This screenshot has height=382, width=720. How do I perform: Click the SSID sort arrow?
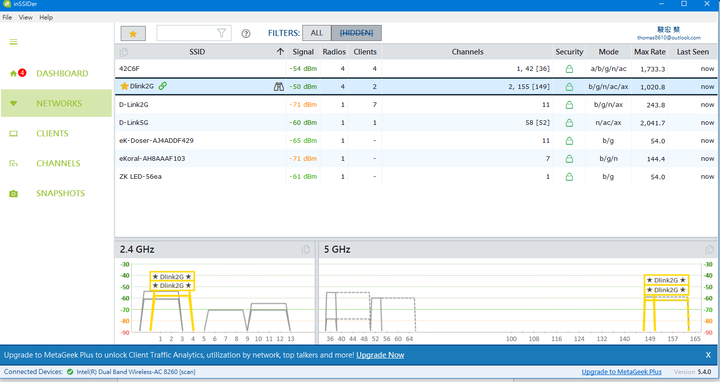point(280,52)
